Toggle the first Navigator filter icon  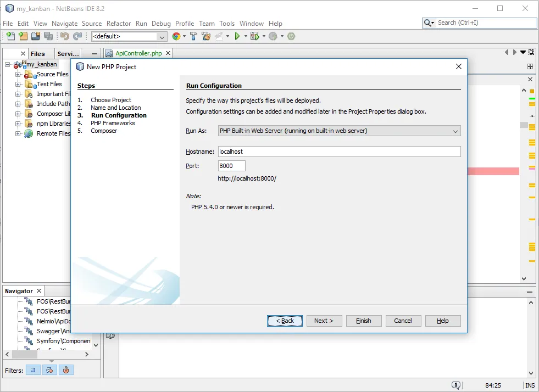pyautogui.click(x=33, y=370)
